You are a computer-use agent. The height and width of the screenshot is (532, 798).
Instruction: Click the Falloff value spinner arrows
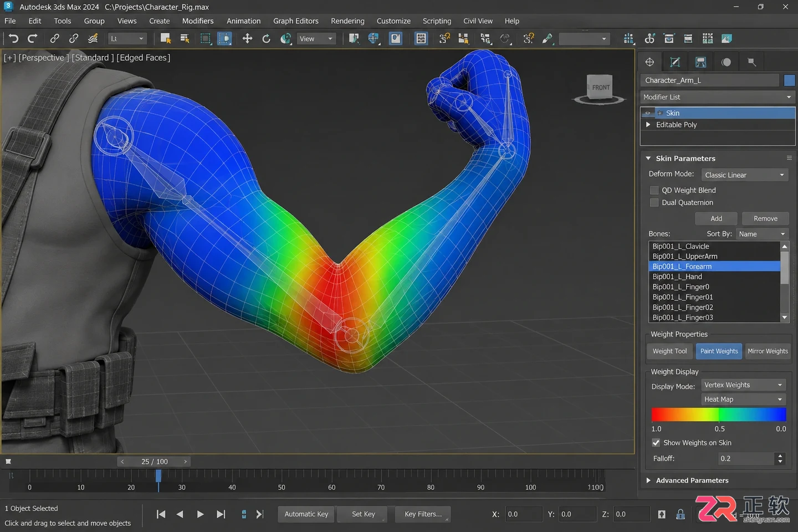click(x=780, y=459)
